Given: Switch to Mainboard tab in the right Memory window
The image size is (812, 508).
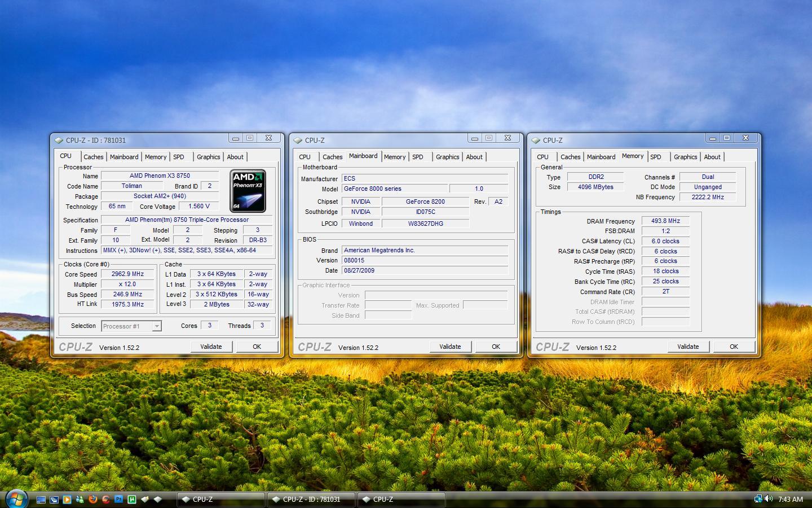Looking at the screenshot, I should point(601,157).
